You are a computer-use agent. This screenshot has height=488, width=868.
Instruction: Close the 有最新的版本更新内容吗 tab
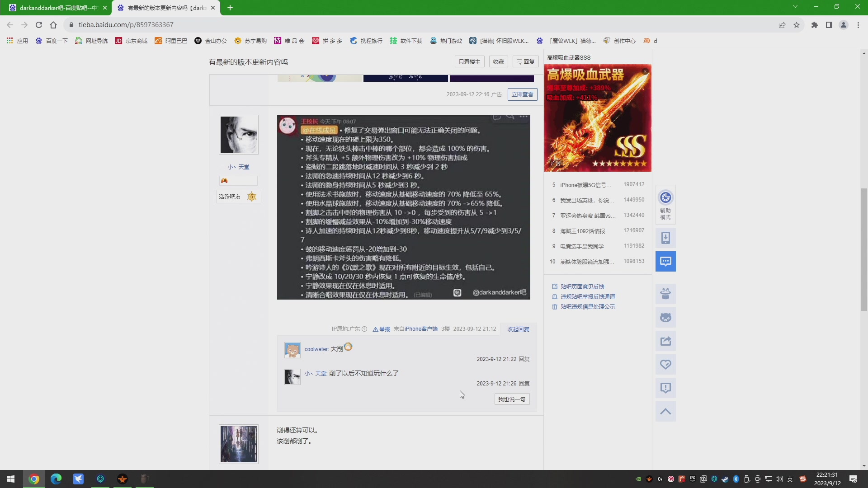click(x=213, y=8)
